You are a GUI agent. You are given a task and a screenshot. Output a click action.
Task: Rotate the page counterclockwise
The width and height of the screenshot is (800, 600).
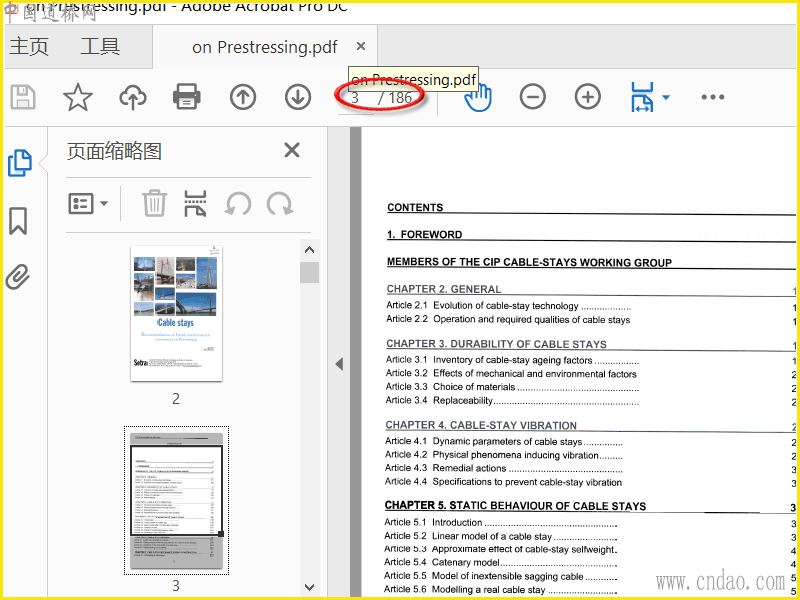[x=238, y=204]
